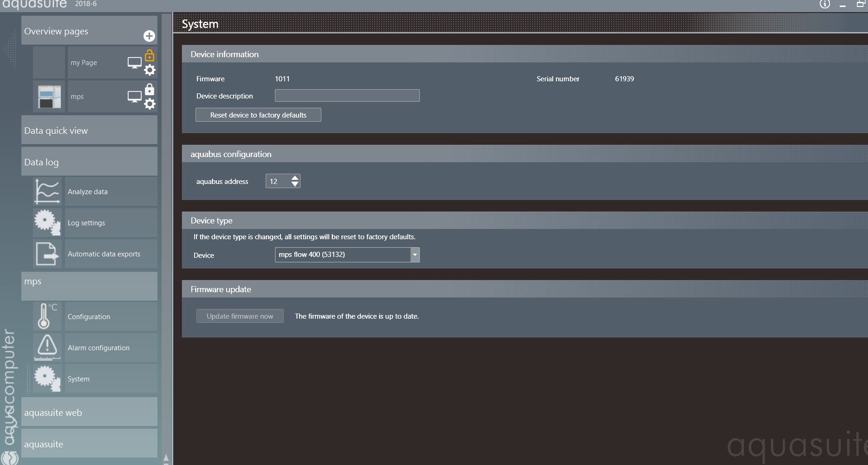Expand the aquasuite web section
Viewport: 868px width, 465px height.
tap(89, 412)
